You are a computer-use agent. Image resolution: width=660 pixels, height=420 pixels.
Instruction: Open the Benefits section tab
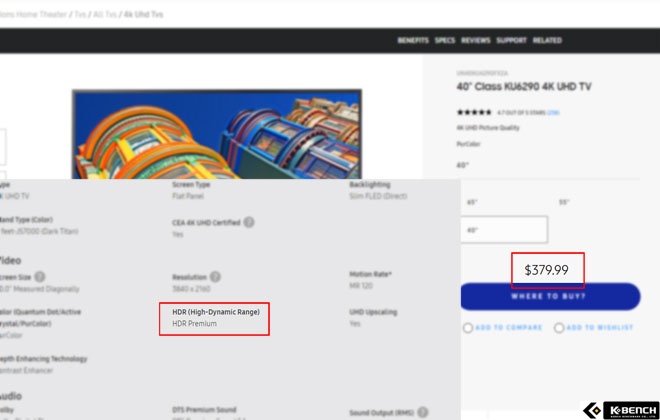(413, 40)
